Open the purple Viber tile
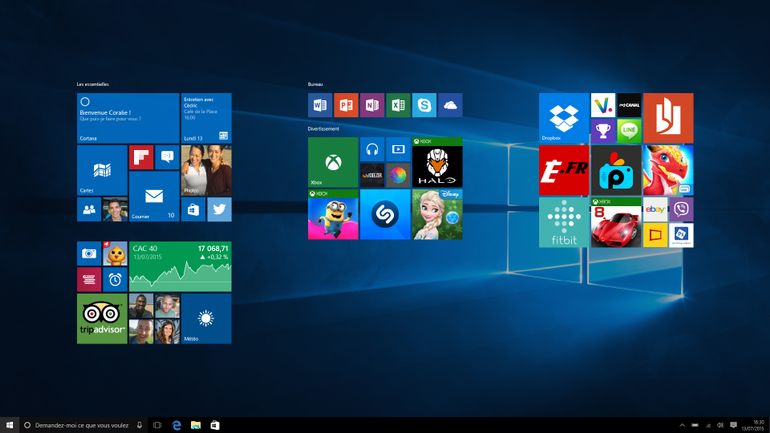The width and height of the screenshot is (770, 433). 681,210
